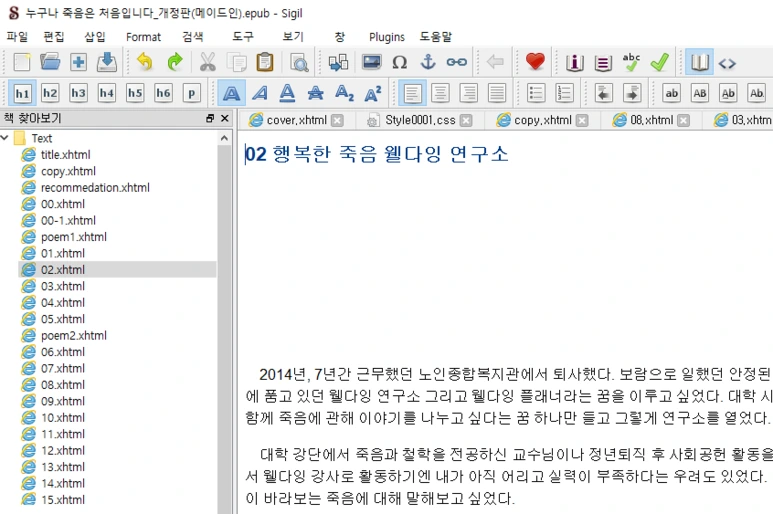Toggle subscript formatting
The height and width of the screenshot is (514, 773).
click(344, 93)
